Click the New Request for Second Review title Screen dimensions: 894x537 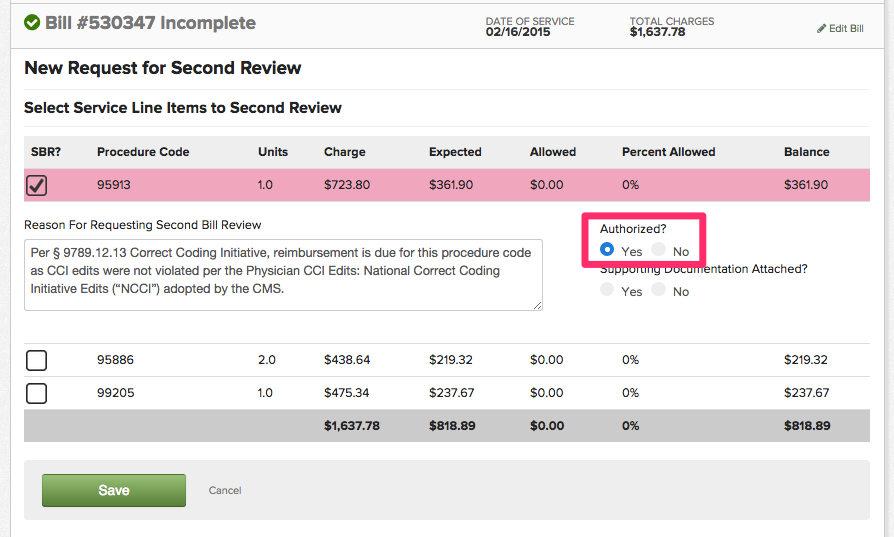pyautogui.click(x=162, y=68)
